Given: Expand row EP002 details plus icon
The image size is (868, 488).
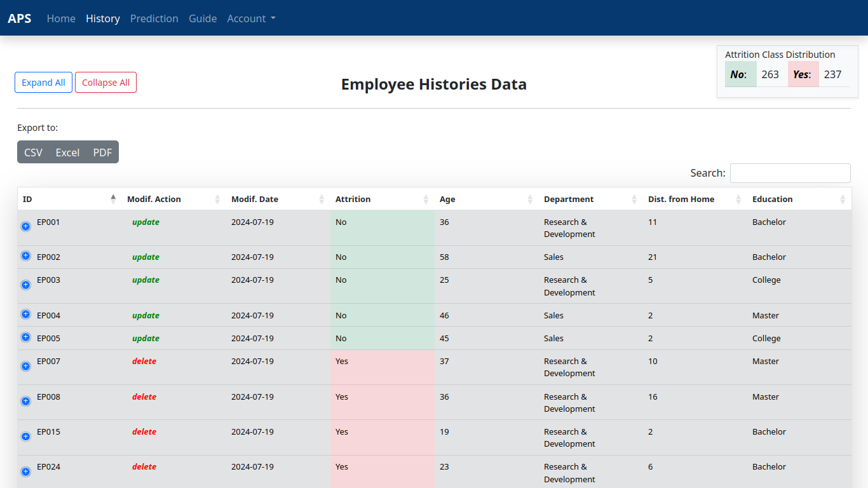Looking at the screenshot, I should click(x=26, y=255).
